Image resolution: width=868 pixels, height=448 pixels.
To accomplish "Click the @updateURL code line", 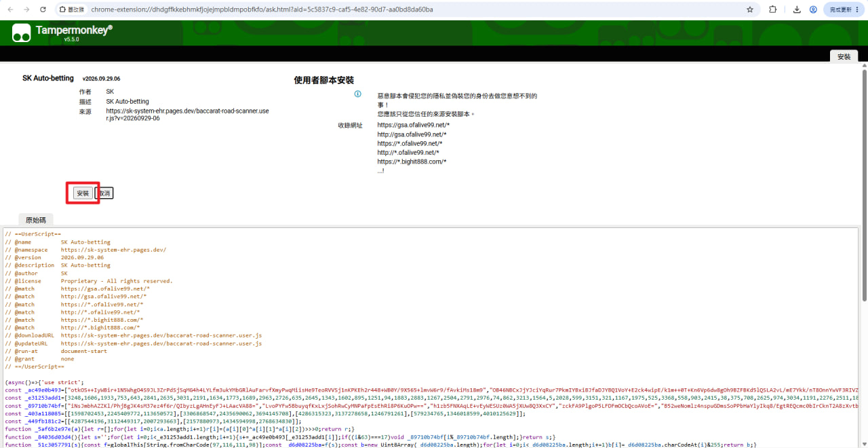I will click(x=133, y=343).
